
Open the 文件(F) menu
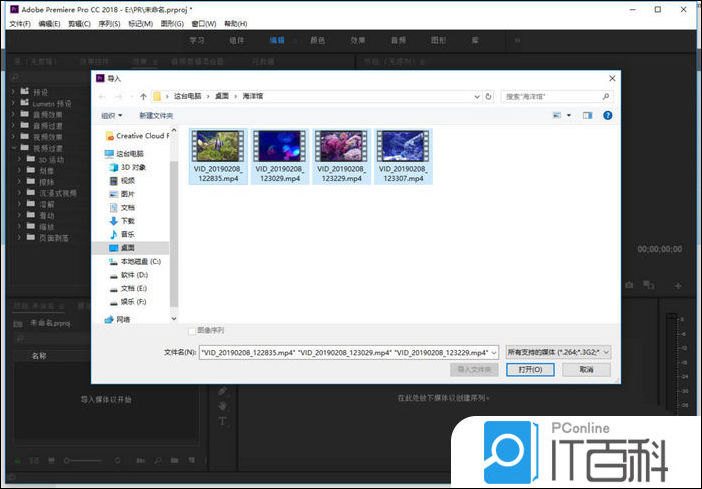[20, 22]
